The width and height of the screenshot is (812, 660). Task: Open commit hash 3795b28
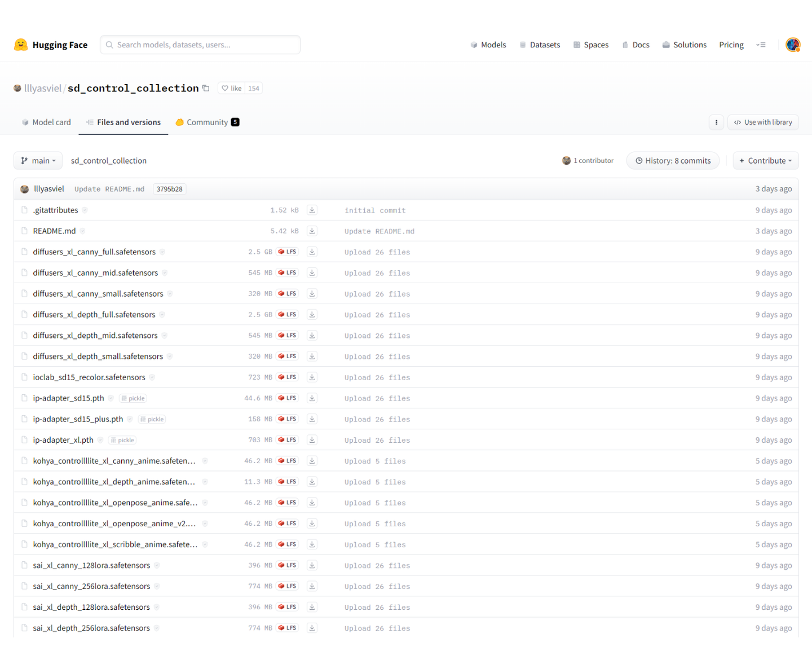(x=169, y=189)
